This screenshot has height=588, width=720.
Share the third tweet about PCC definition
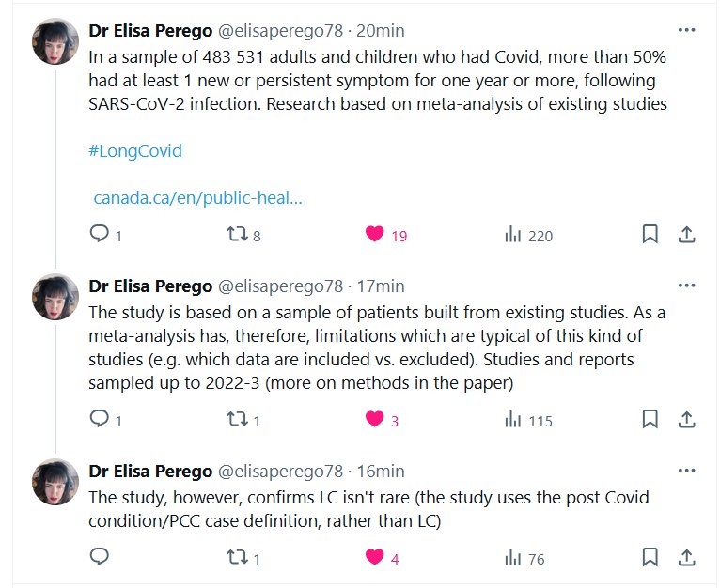[686, 558]
